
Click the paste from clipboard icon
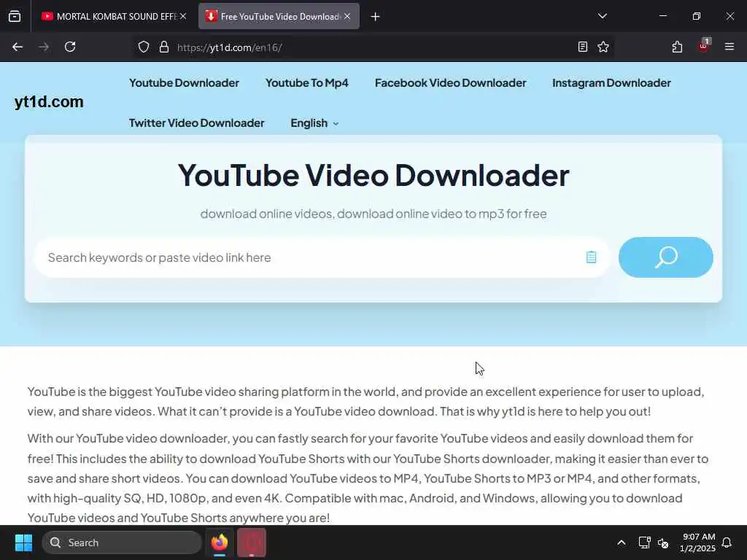pyautogui.click(x=591, y=257)
